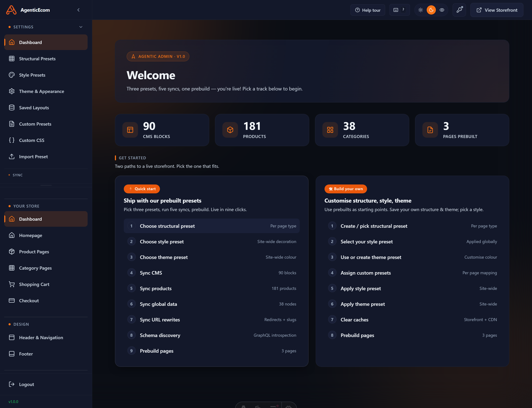Image resolution: width=532 pixels, height=408 pixels.
Task: Click the Categories stat card grid icon
Action: (x=330, y=130)
